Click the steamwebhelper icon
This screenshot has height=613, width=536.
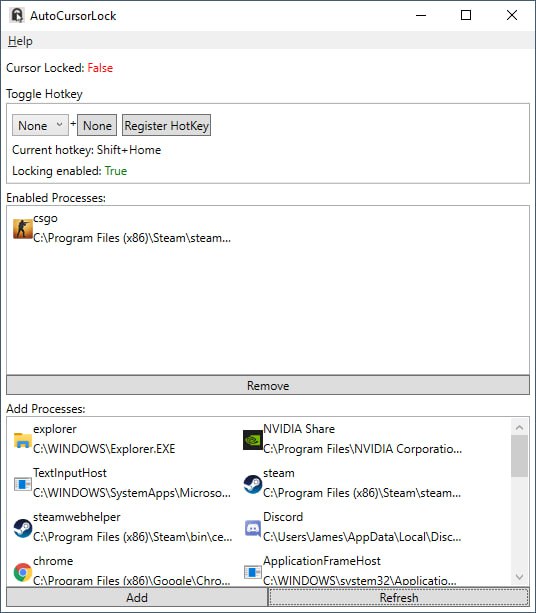(23, 528)
